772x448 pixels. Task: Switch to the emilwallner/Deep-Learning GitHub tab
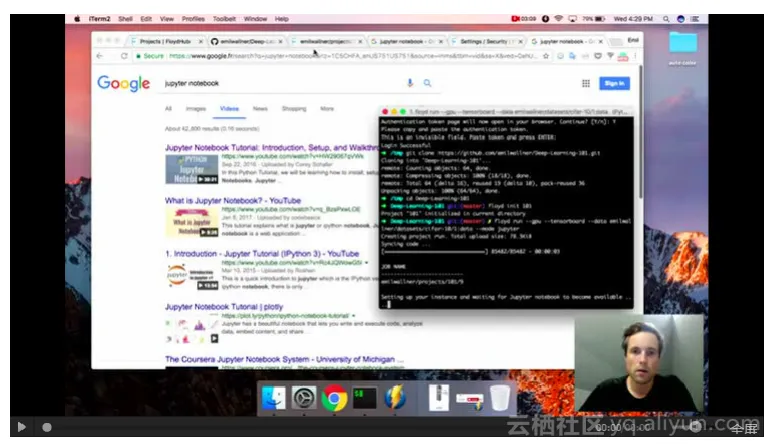(247, 41)
